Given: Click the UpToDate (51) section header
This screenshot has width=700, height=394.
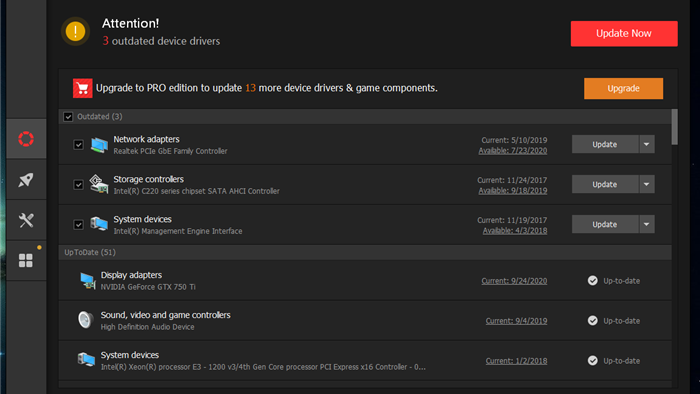Looking at the screenshot, I should pos(365,252).
